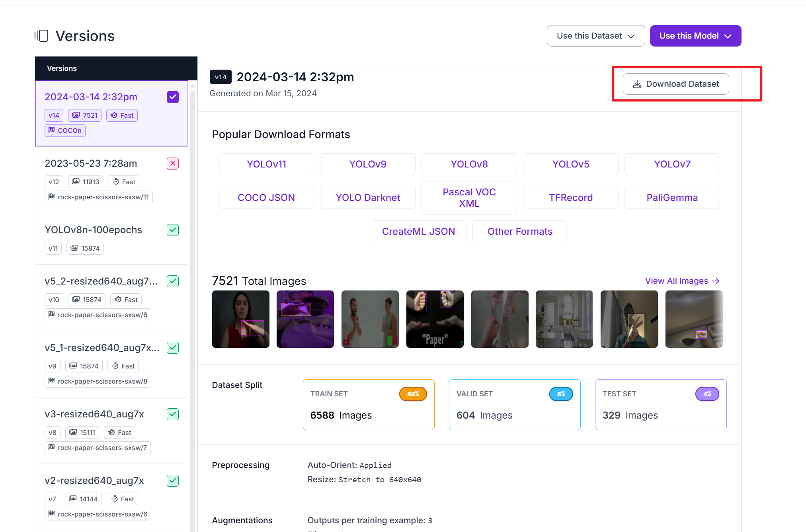Open the "Paper" hands sample thumbnail
The image size is (806, 532).
(435, 319)
